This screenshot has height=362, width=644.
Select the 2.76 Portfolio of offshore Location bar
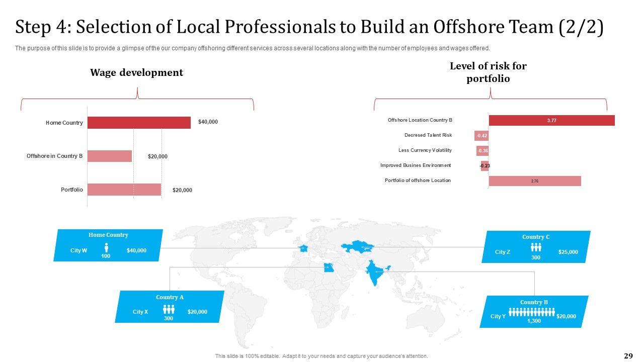pyautogui.click(x=535, y=181)
